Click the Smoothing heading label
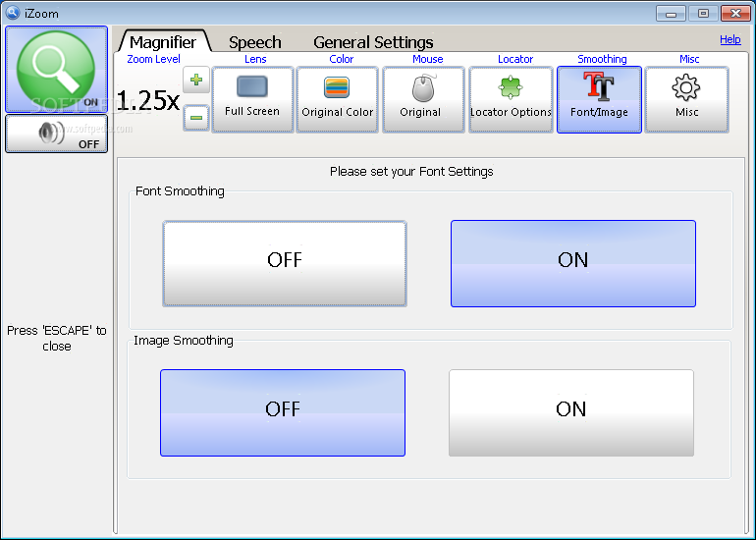This screenshot has height=540, width=756. point(602,59)
